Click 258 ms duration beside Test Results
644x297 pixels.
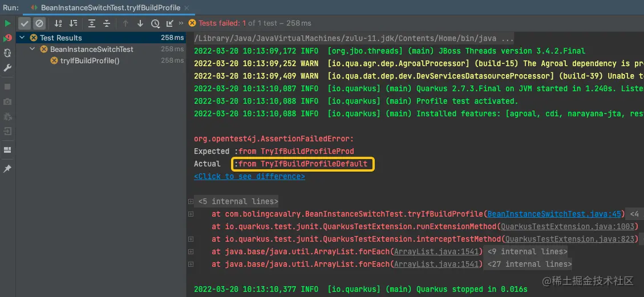(172, 38)
